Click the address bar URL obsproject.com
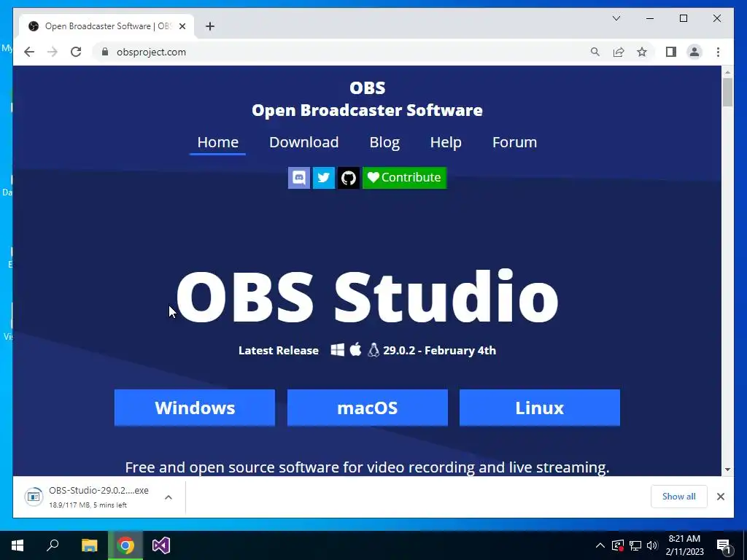 152,52
